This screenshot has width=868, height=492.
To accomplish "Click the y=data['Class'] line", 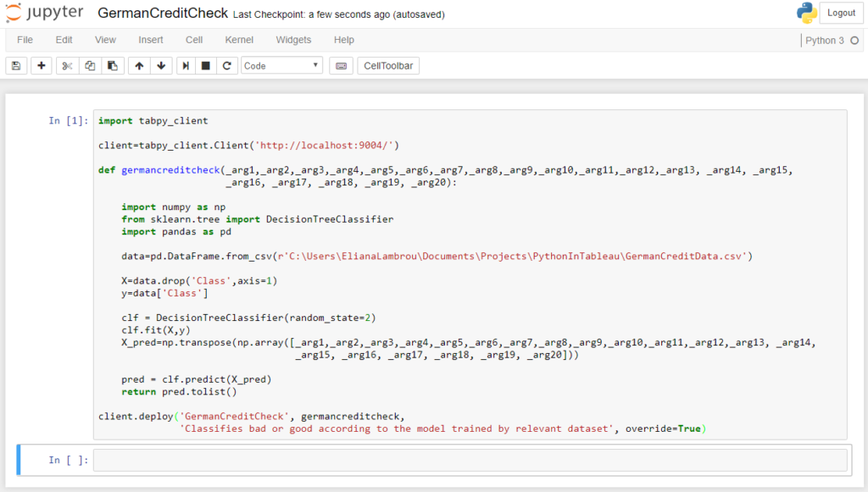I will 164,293.
